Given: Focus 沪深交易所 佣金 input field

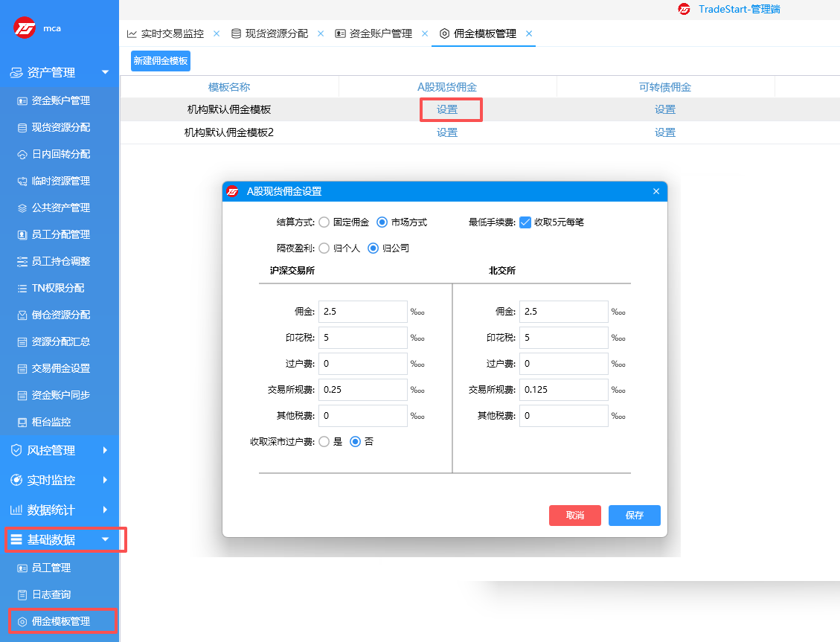Looking at the screenshot, I should point(362,312).
